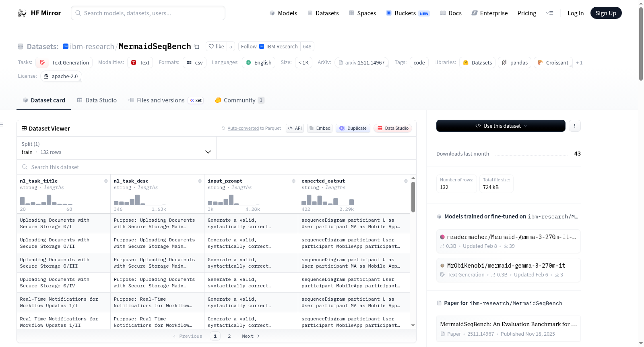Open Buckets in the top navigation
Viewport: 644px width, 347px height.
[x=408, y=13]
